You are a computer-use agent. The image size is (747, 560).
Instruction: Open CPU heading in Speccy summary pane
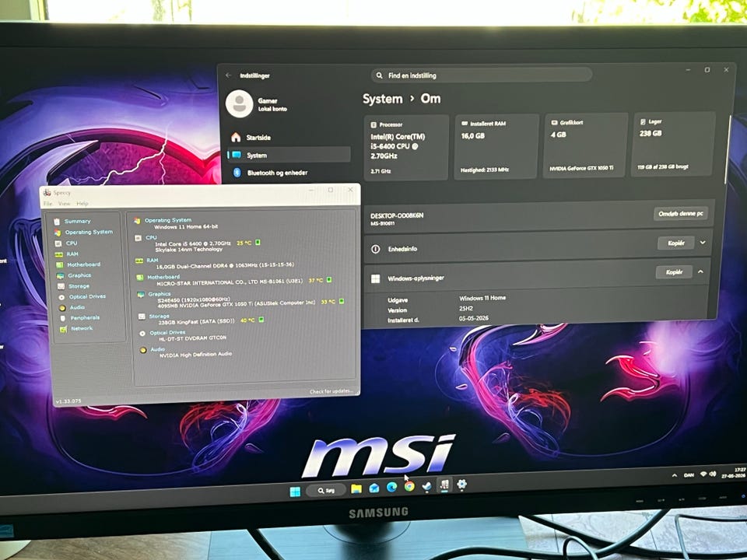click(151, 237)
